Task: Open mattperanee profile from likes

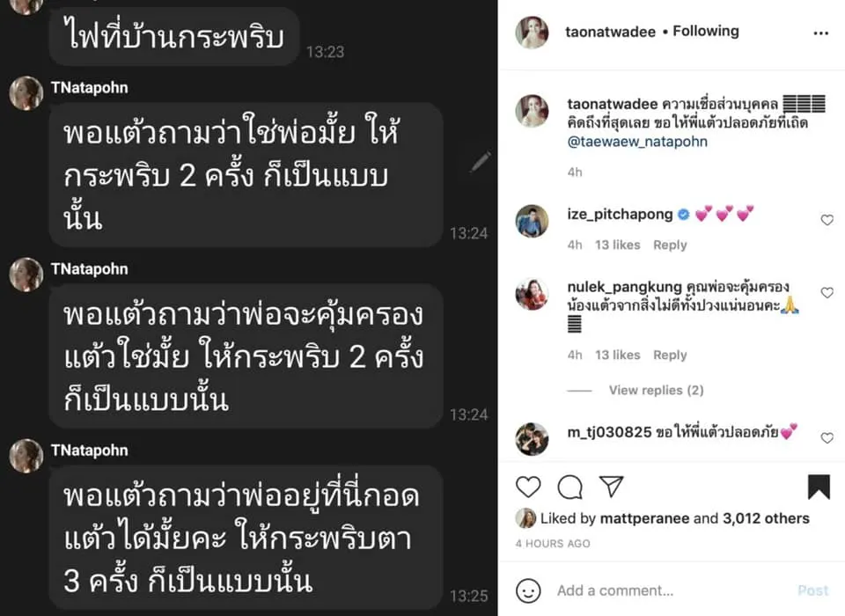Action: click(644, 518)
